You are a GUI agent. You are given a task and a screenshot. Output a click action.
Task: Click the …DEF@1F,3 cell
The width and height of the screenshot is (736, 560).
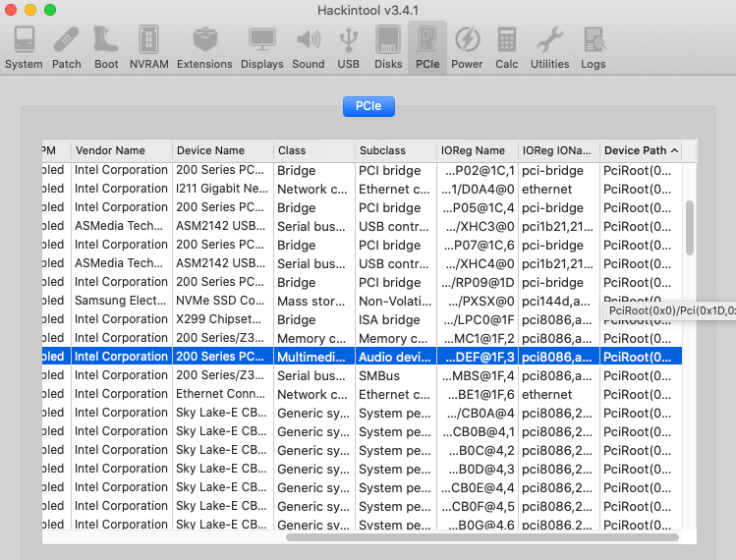(x=480, y=357)
